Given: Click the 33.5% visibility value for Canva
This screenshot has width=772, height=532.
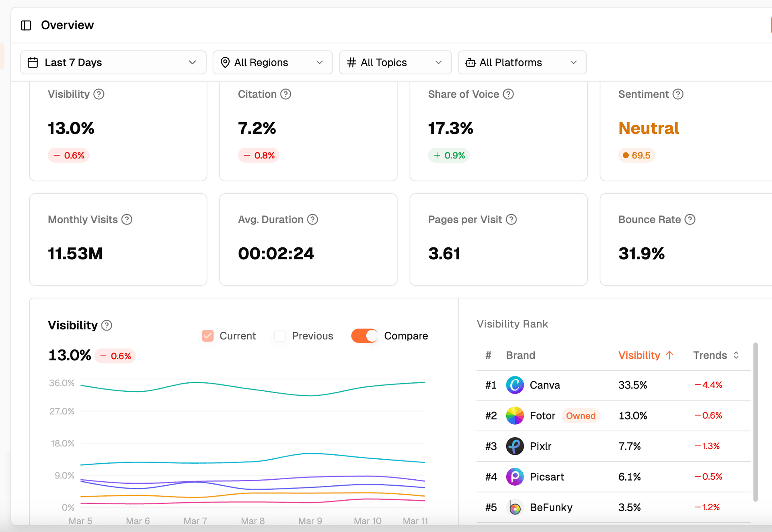Looking at the screenshot, I should tap(633, 385).
